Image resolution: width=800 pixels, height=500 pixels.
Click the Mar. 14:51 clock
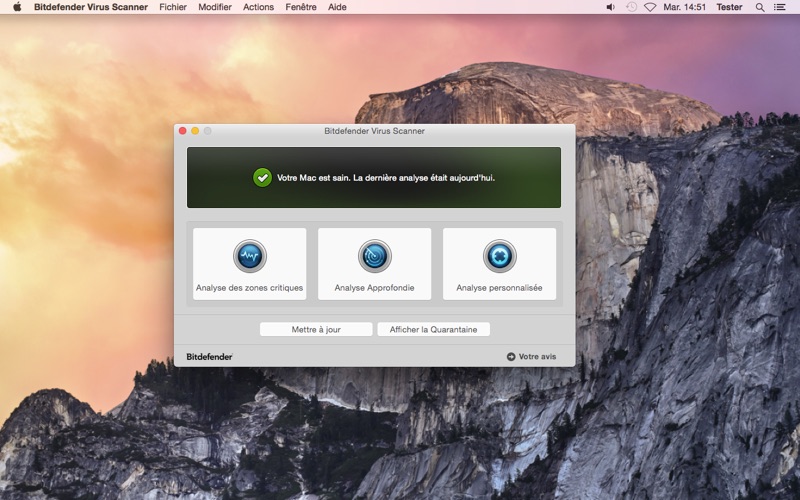pyautogui.click(x=685, y=7)
